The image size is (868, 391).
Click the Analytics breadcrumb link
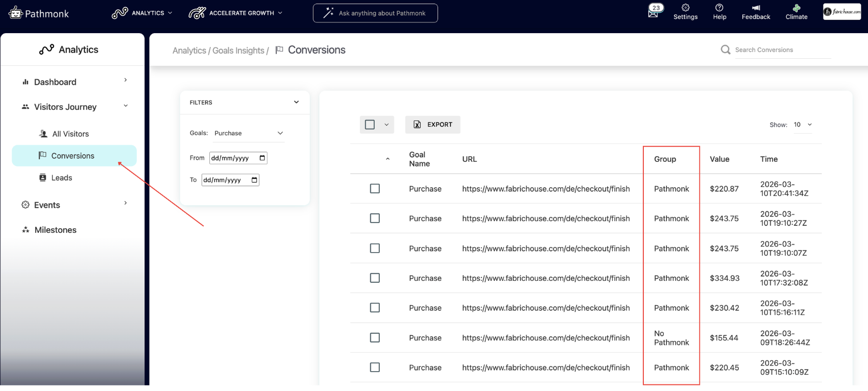[x=189, y=51]
